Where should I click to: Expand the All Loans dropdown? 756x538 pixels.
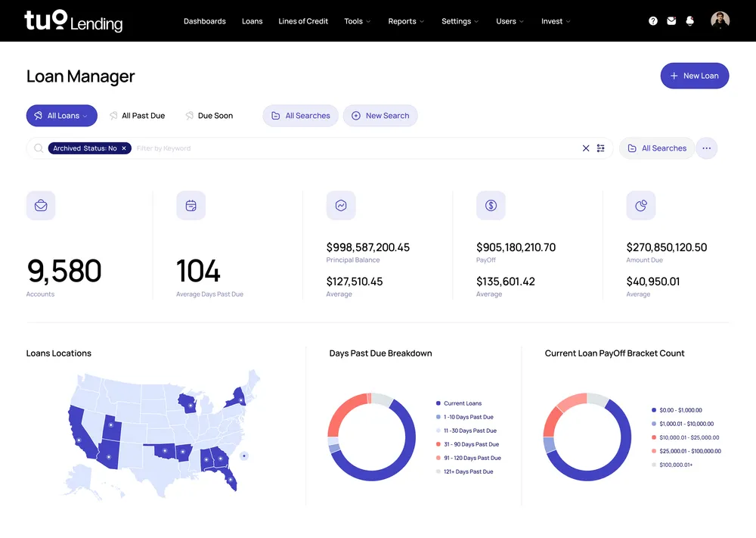pos(61,115)
